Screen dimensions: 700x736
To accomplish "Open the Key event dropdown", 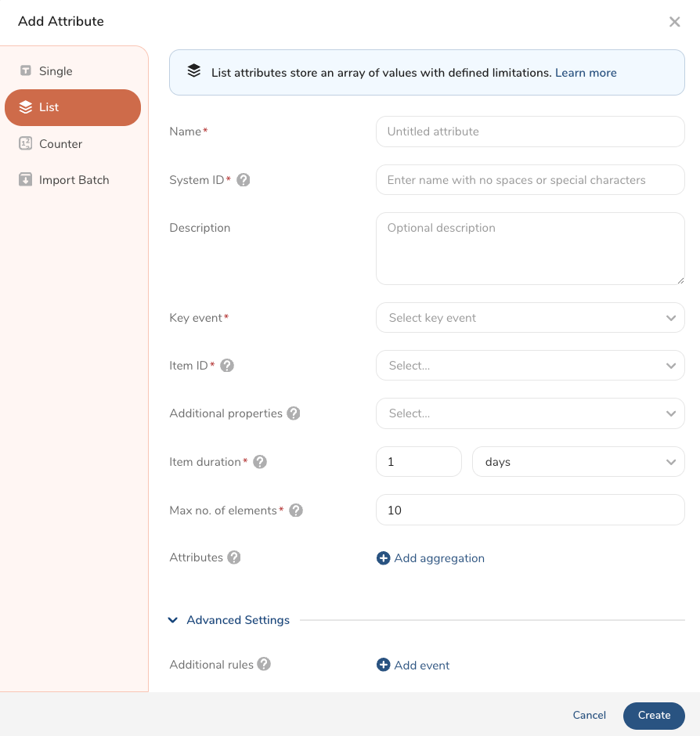I will (x=530, y=318).
